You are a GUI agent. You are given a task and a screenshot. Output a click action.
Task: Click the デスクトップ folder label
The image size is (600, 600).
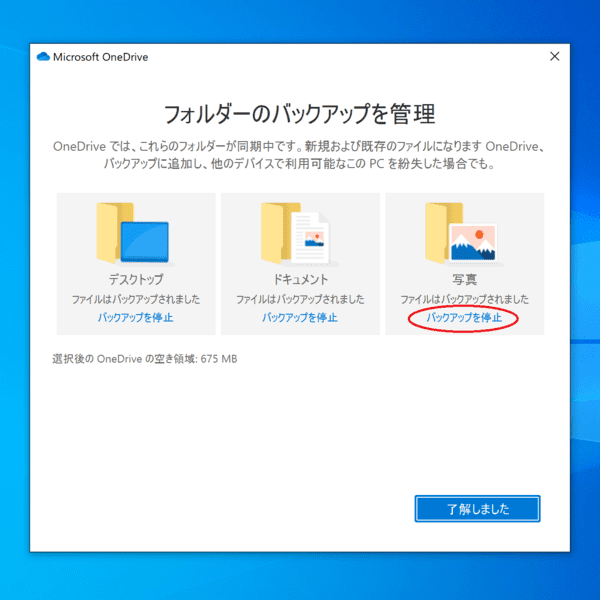[136, 279]
